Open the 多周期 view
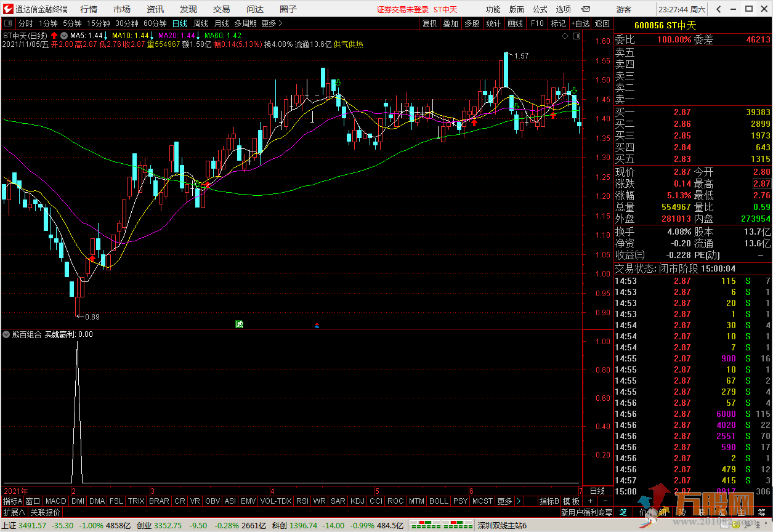Image resolution: width=773 pixels, height=532 pixels. tap(245, 23)
